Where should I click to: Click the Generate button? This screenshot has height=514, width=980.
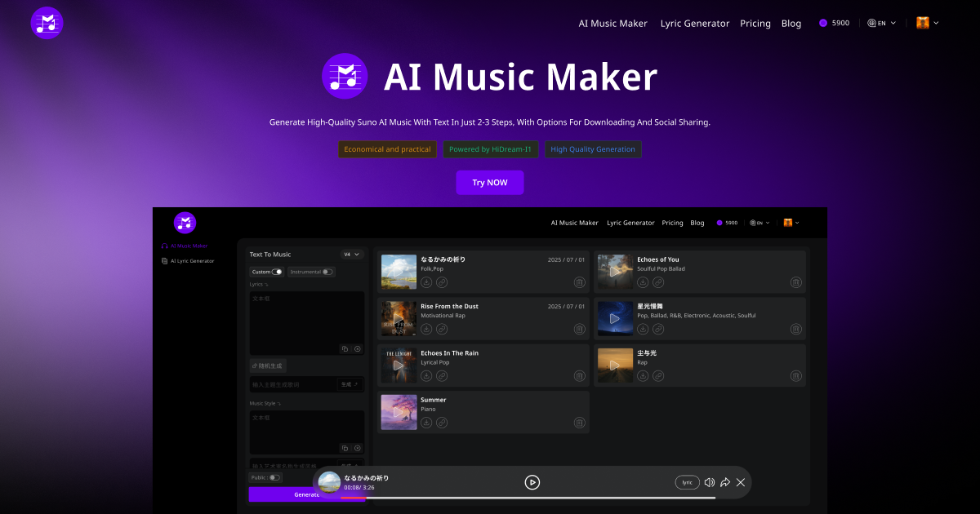click(x=307, y=494)
